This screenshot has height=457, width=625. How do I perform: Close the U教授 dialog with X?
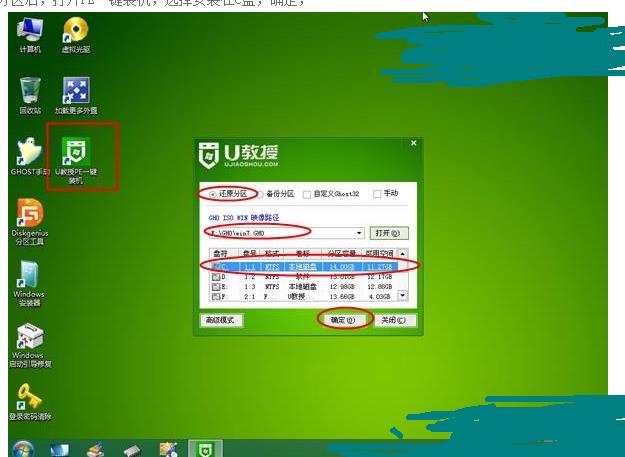click(414, 143)
